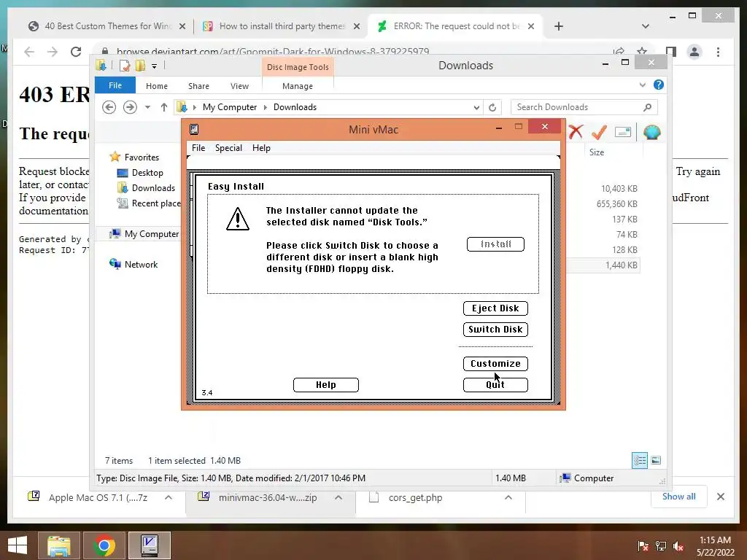Switch to the View ribbon tab
The height and width of the screenshot is (560, 747).
tap(239, 86)
